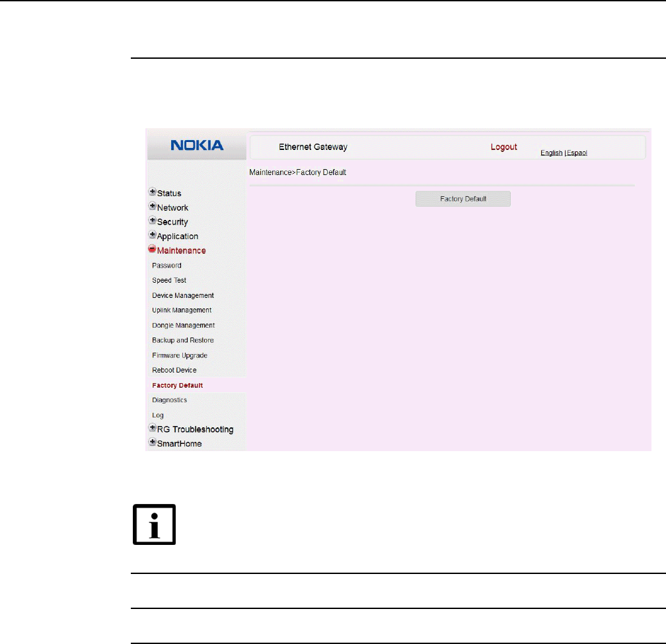Image resolution: width=666 pixels, height=644 pixels.
Task: Click the Maintenance>Factory Default breadcrumb
Action: coord(298,172)
